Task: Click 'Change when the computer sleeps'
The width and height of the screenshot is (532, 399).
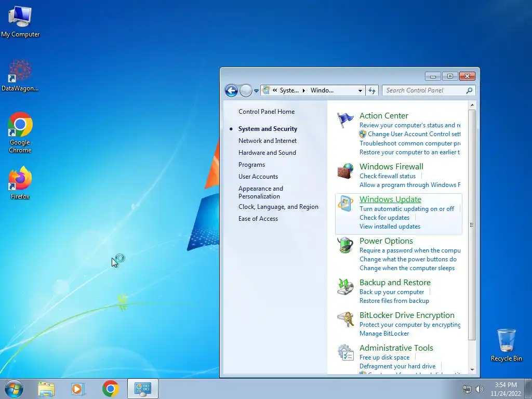Action: [x=407, y=269]
